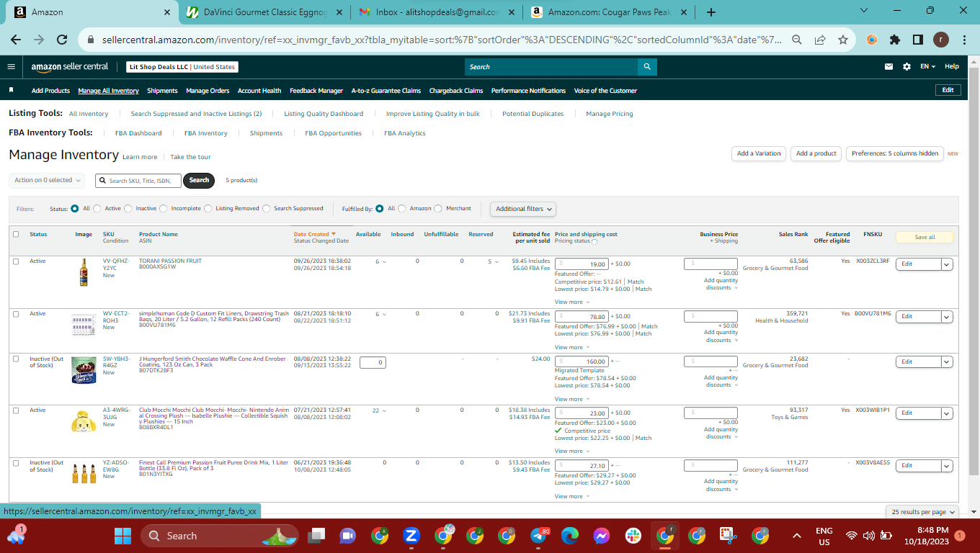
Task: Launch Zoom from the taskbar
Action: click(x=411, y=536)
